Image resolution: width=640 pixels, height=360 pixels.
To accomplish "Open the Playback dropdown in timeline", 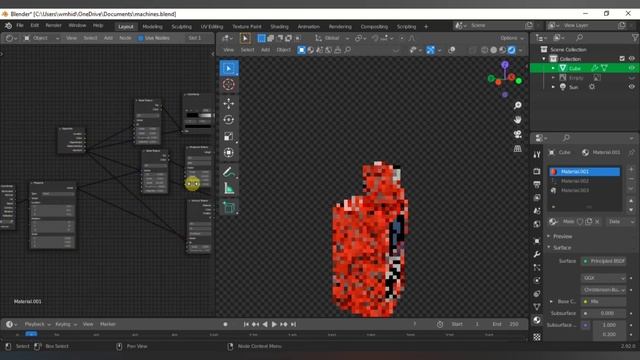I will (x=37, y=324).
